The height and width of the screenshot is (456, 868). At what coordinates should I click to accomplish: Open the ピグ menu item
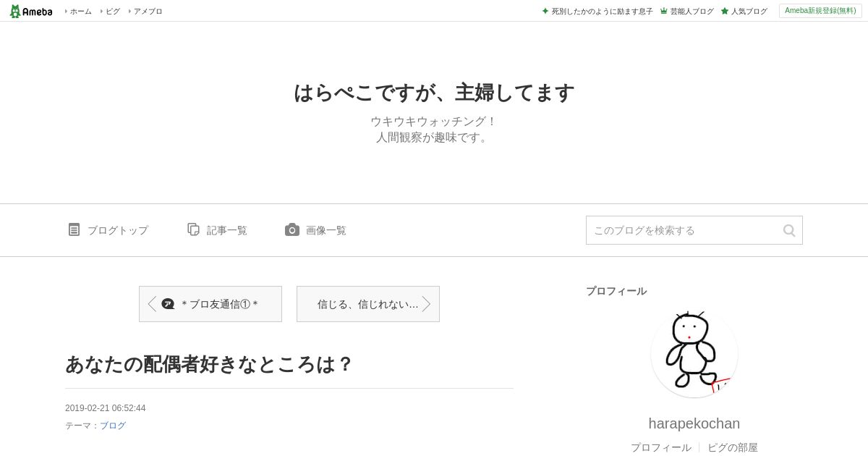click(111, 11)
